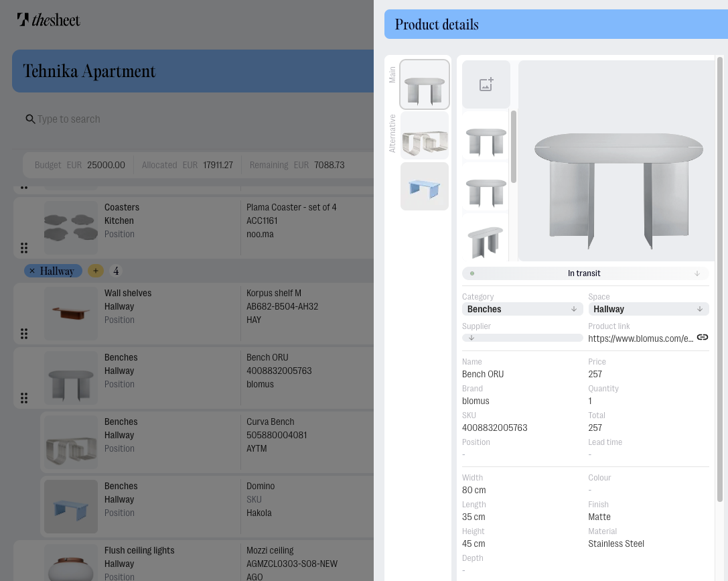
Task: Open the blomus product URL
Action: tap(640, 338)
